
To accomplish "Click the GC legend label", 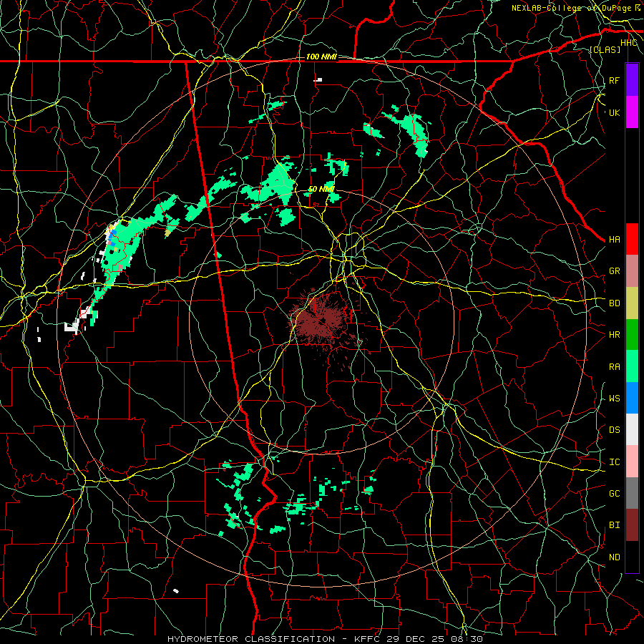I will coord(615,494).
